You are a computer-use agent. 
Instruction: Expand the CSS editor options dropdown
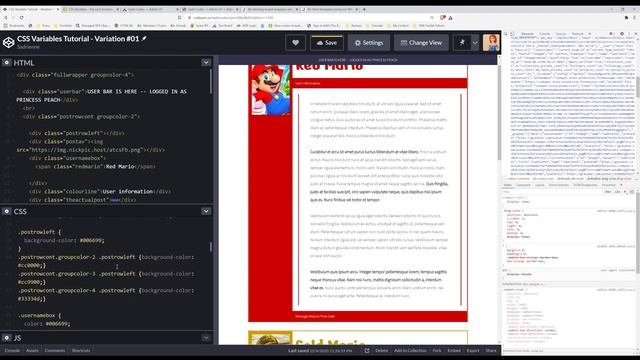[206, 211]
